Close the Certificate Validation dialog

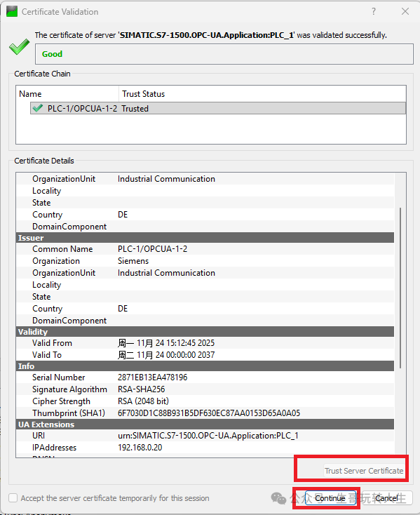coord(405,11)
